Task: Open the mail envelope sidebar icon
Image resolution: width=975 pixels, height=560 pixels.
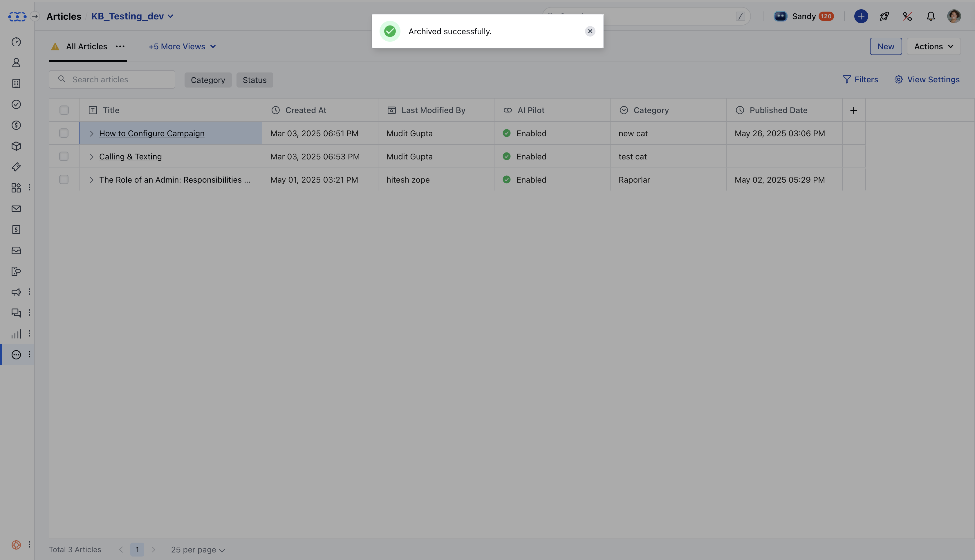Action: pyautogui.click(x=16, y=209)
